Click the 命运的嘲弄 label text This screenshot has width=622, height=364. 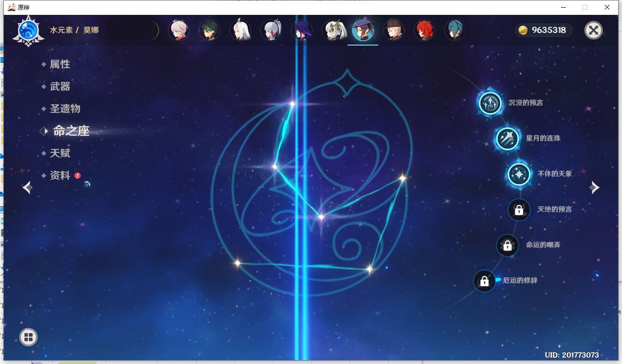pos(543,245)
